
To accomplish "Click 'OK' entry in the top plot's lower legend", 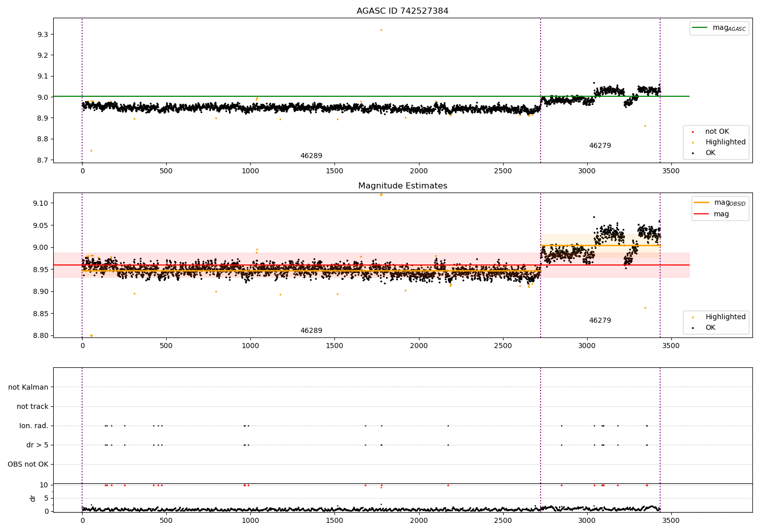I will 710,153.
